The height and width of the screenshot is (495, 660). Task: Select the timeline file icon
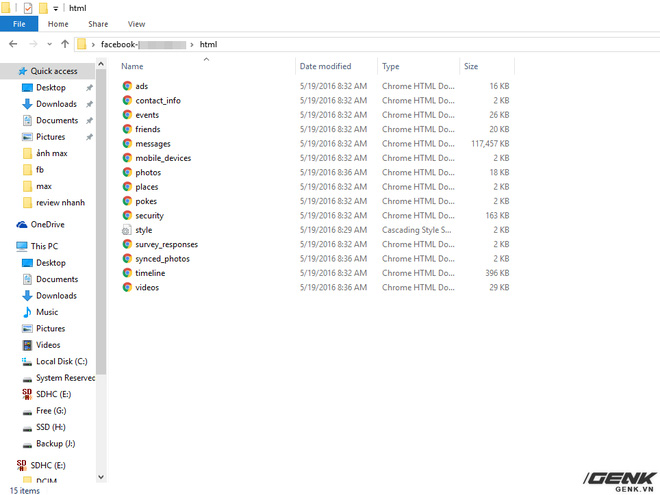click(x=127, y=273)
